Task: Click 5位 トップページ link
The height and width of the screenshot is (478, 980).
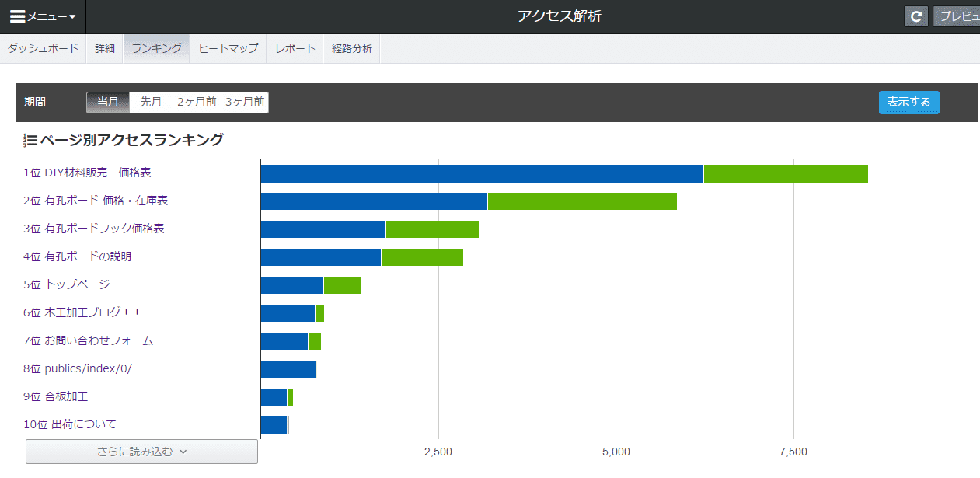Action: tap(67, 284)
